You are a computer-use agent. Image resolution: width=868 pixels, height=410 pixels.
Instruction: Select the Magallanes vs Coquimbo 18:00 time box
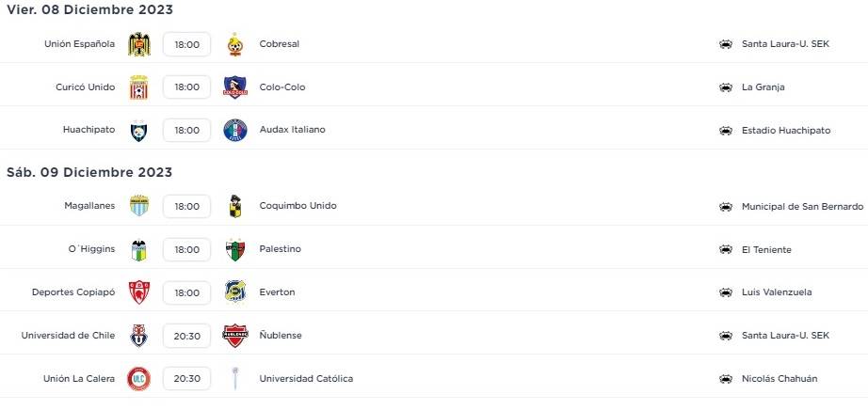(x=186, y=207)
